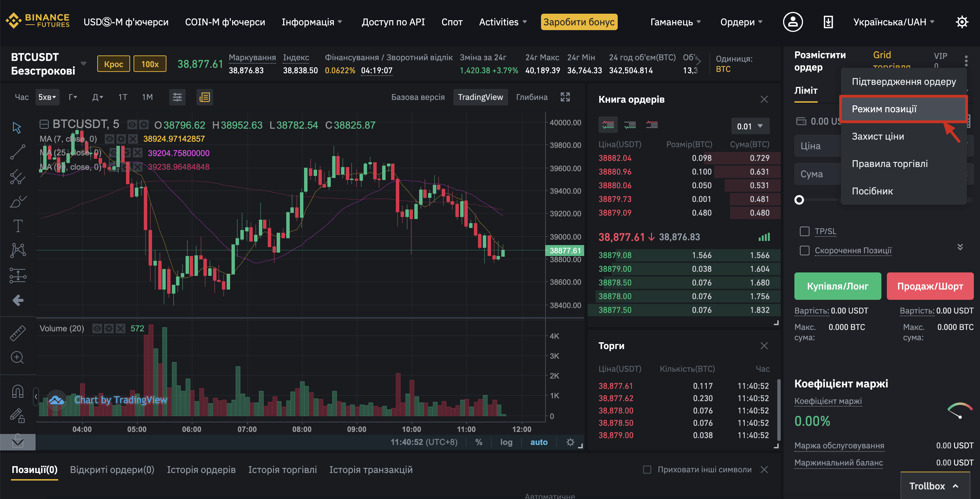This screenshot has height=499, width=980.
Task: Activate the zoom in tool
Action: point(17,358)
